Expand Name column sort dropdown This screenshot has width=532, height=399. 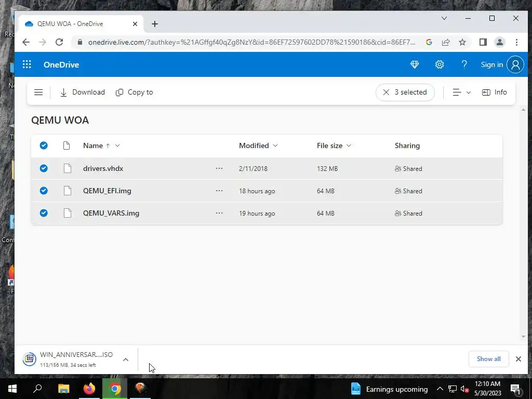tap(117, 145)
